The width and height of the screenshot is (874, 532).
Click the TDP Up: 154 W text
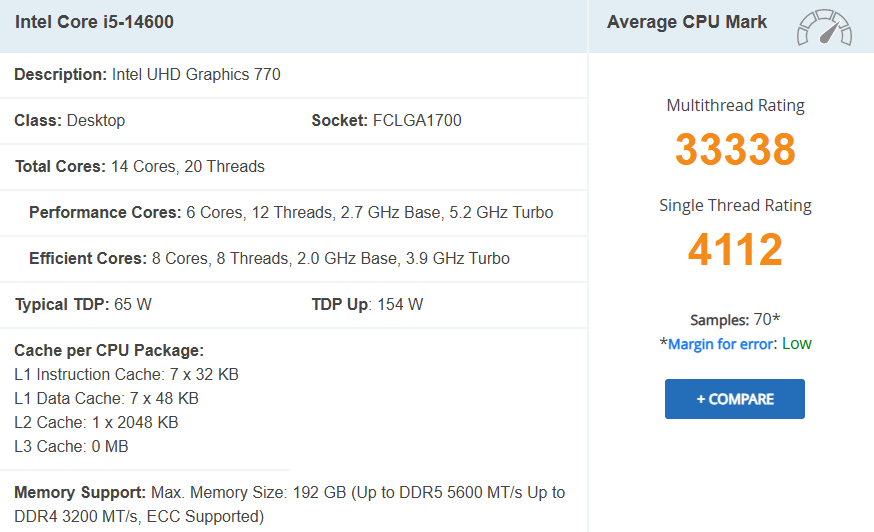[x=367, y=304]
